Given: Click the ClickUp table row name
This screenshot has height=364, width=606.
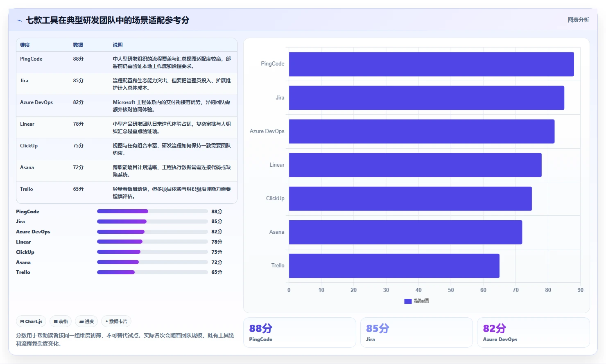Looking at the screenshot, I should tap(29, 146).
